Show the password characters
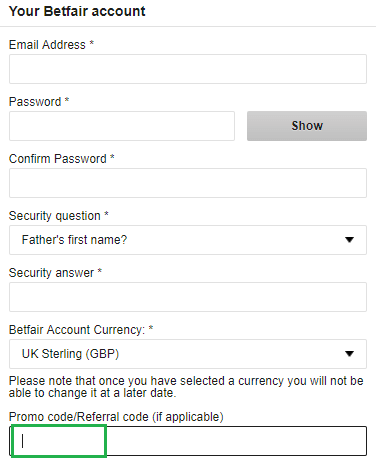Image resolution: width=376 pixels, height=462 pixels. (307, 126)
